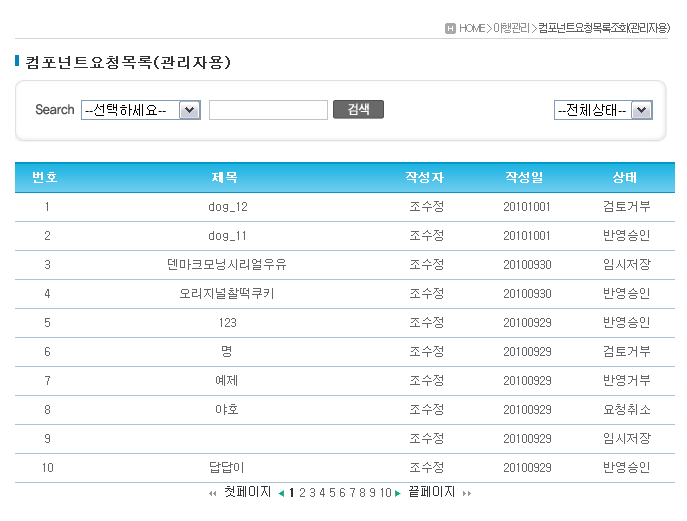Screen dimensions: 687x521
Task: Click the HOME icon in the breadcrumb
Action: [450, 28]
